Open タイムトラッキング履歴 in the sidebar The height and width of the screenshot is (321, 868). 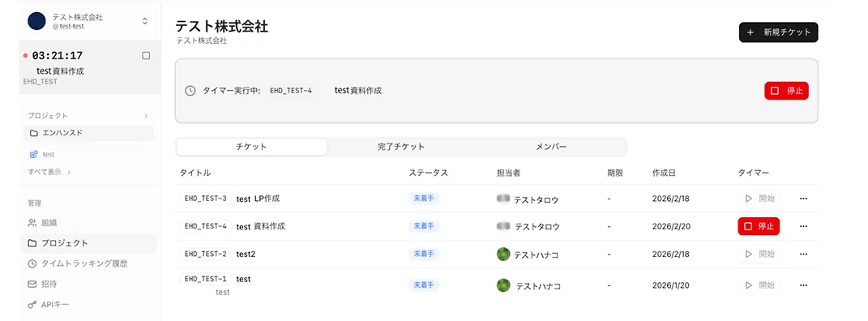(x=89, y=263)
